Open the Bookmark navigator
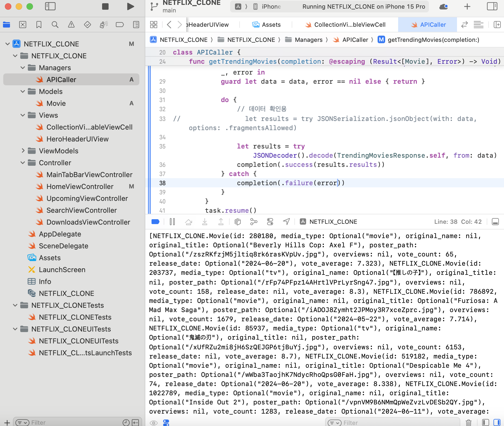This screenshot has height=426, width=504. (x=39, y=25)
